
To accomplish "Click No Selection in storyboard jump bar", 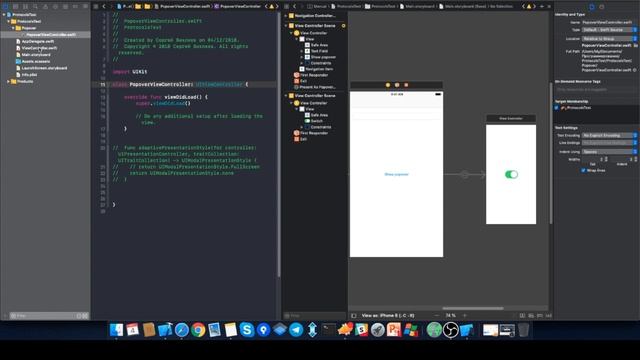I will (502, 7).
